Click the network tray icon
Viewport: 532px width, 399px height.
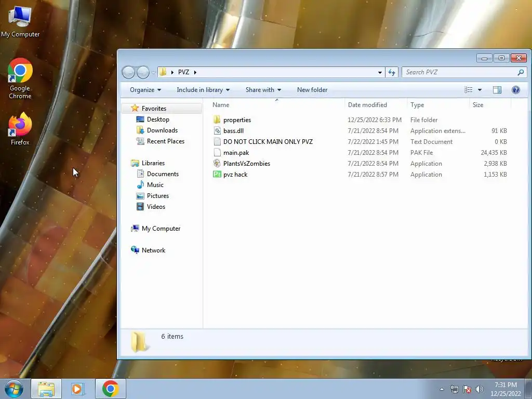tap(454, 389)
